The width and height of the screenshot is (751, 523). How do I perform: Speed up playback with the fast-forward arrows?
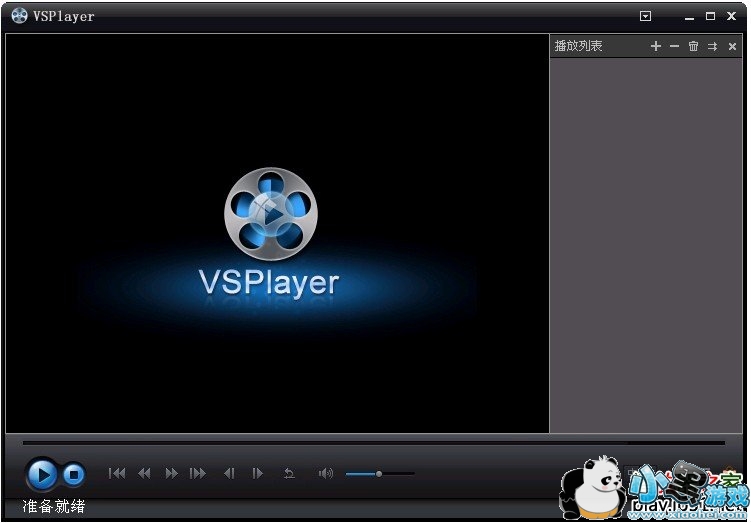(171, 474)
